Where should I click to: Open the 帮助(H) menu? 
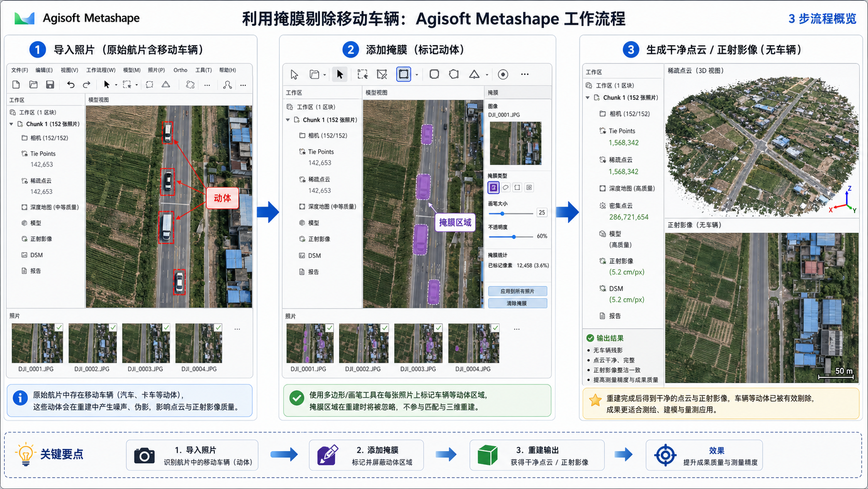[227, 70]
